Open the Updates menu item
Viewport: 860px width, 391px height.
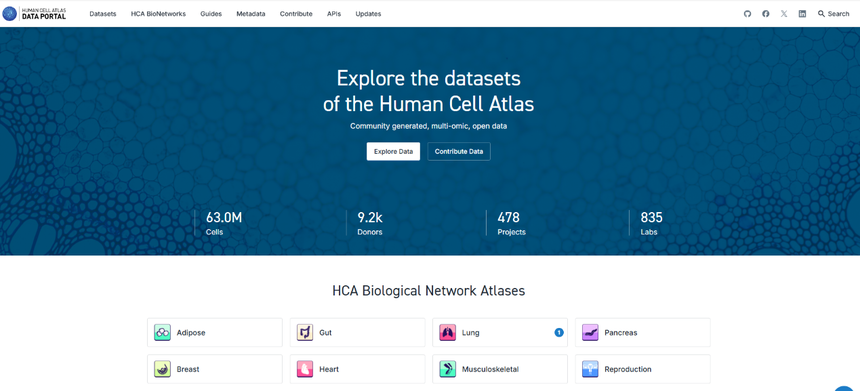[x=368, y=14]
